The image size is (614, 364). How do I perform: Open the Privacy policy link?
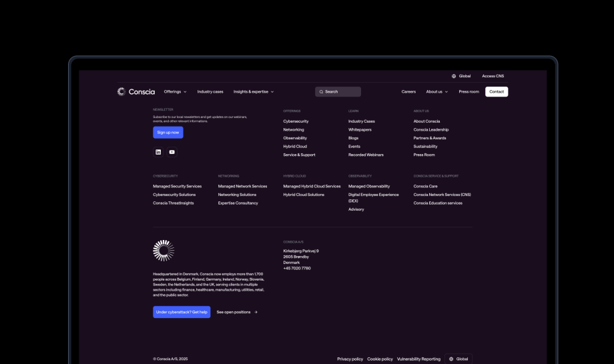[350, 359]
